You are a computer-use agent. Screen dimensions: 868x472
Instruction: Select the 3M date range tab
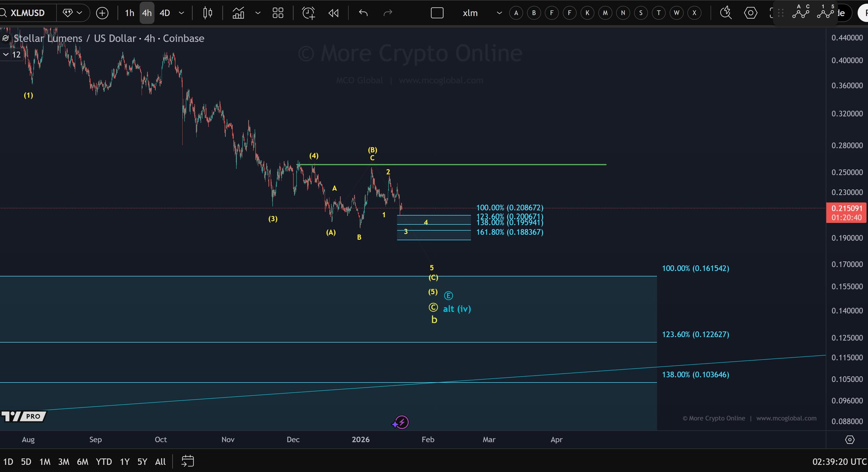point(64,461)
